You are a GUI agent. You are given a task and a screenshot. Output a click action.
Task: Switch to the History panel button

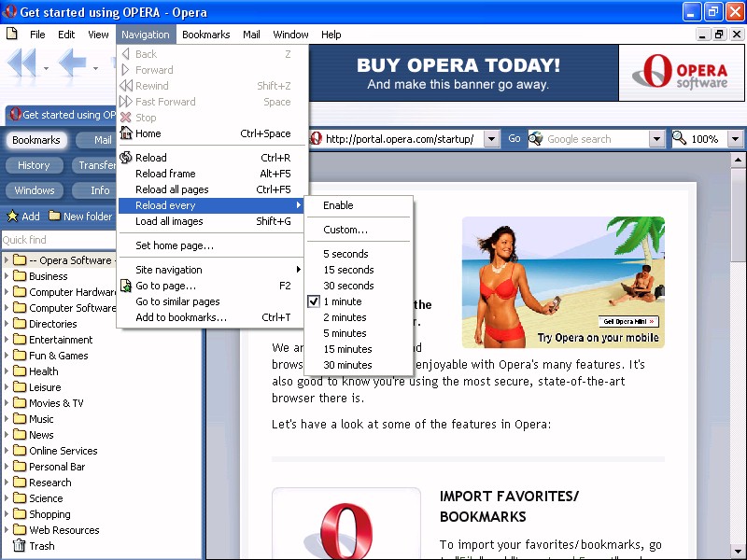tap(34, 165)
